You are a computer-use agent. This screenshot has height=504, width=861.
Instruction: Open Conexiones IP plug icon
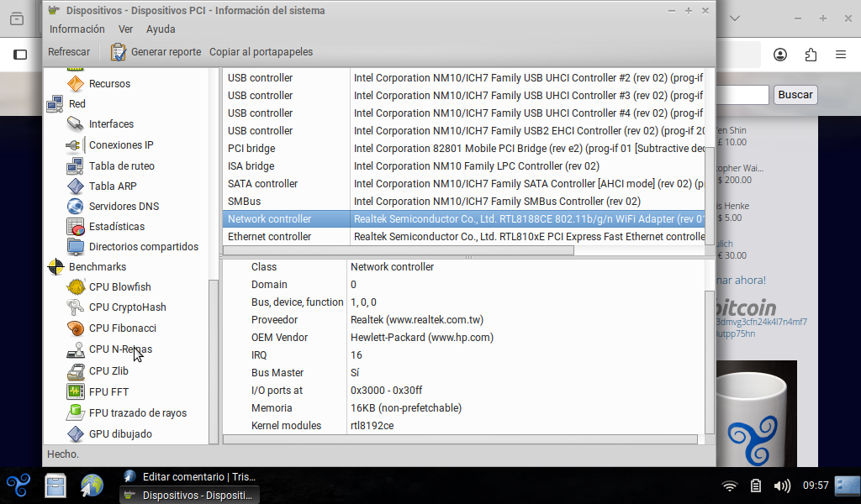75,144
